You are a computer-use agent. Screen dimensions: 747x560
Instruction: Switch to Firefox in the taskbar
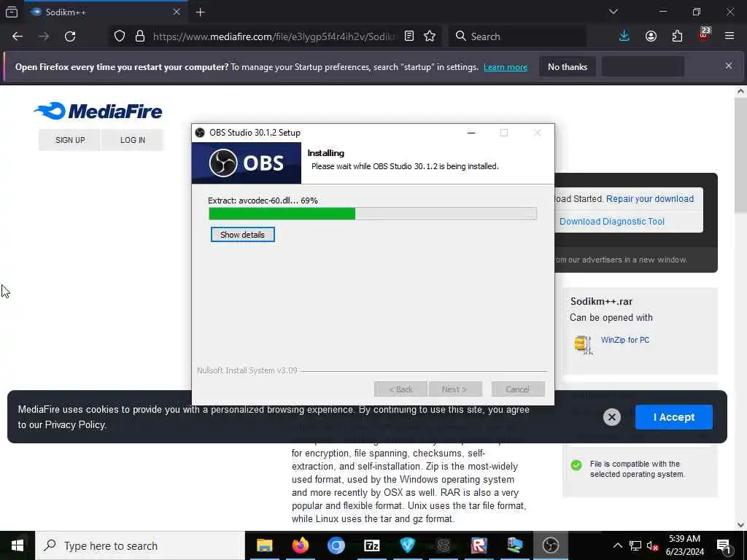click(x=300, y=545)
